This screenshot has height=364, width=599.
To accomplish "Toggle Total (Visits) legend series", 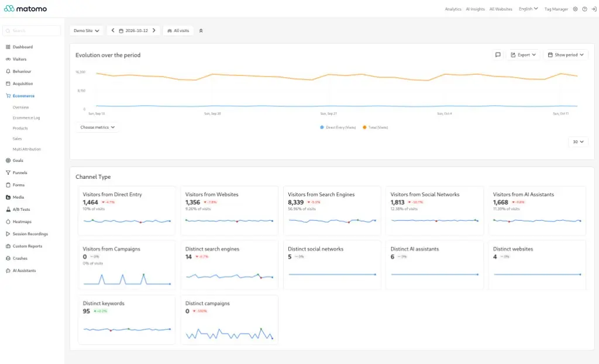I will pos(376,127).
